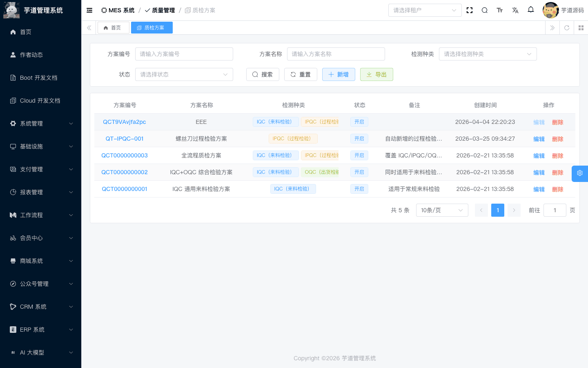The width and height of the screenshot is (588, 368).
Task: Click the refresh icon above the table
Action: coord(566,27)
